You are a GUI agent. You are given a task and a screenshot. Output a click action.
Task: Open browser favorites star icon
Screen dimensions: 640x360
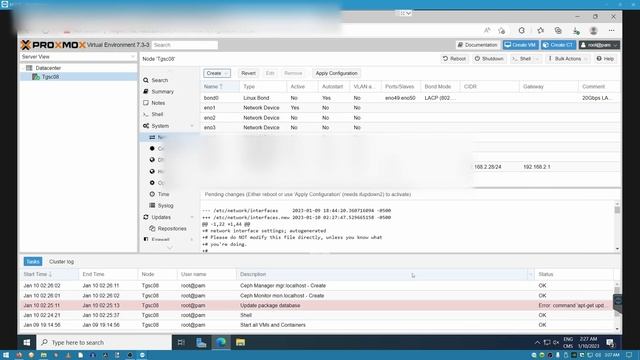click(x=540, y=31)
